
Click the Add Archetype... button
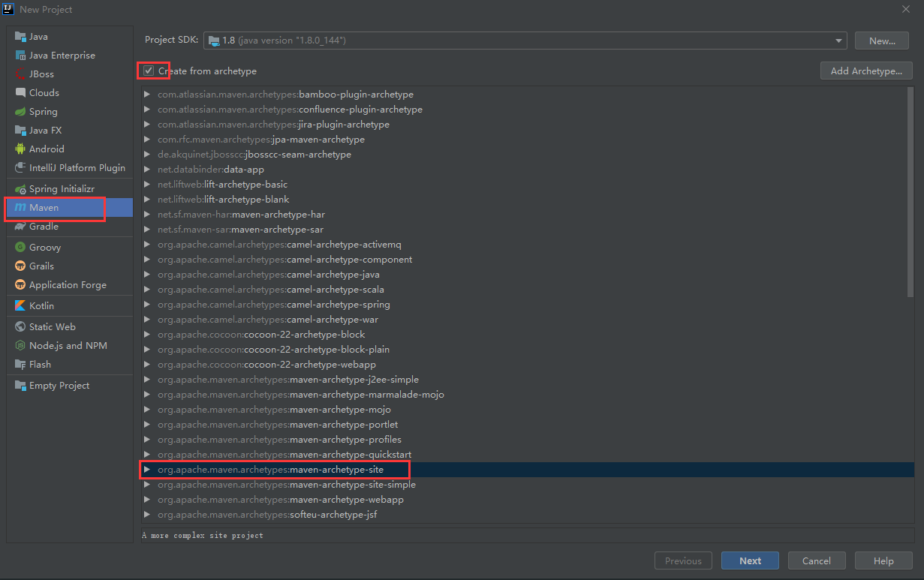[866, 71]
